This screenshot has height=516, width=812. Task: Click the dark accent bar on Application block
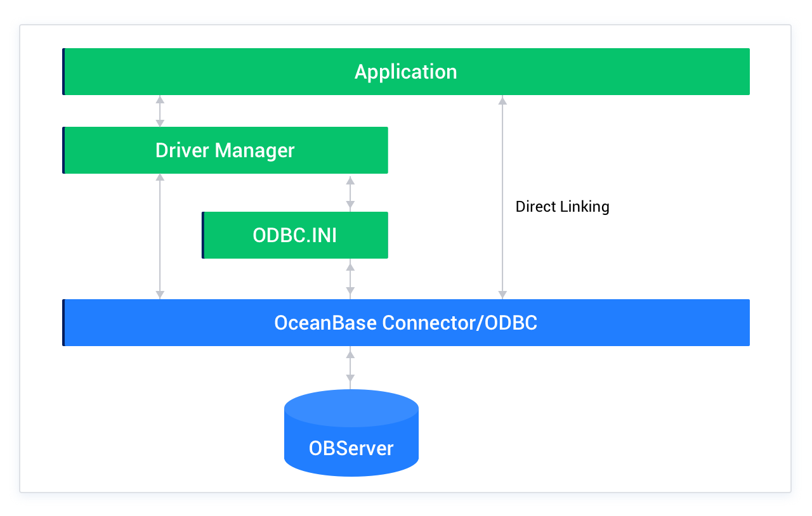[64, 71]
